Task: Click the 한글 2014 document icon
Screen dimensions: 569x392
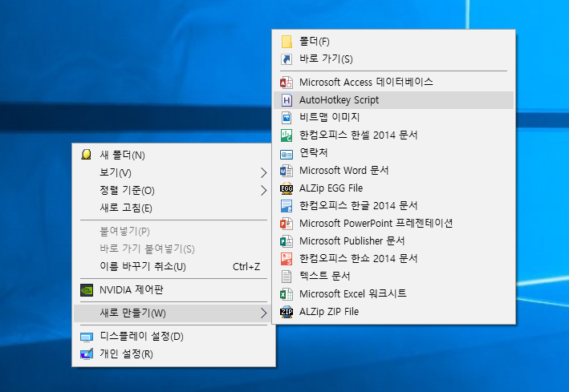Action: coord(287,206)
